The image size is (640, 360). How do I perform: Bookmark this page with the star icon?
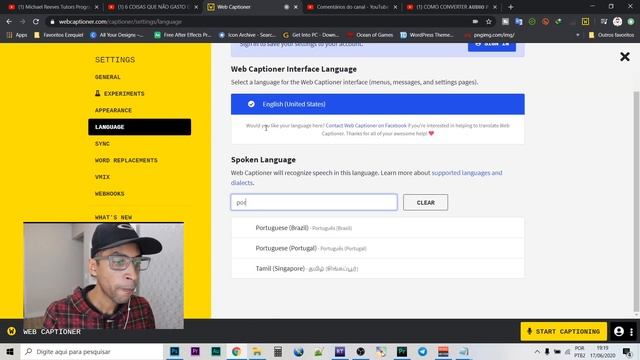[489, 22]
